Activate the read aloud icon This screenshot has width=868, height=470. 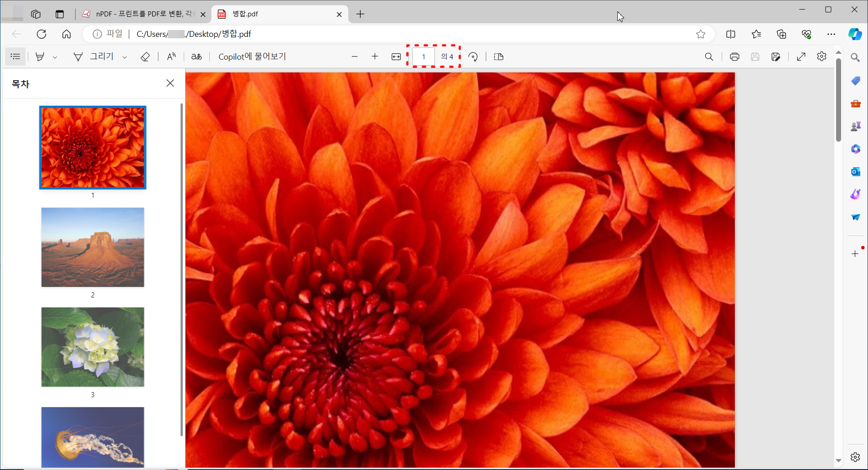pos(171,56)
